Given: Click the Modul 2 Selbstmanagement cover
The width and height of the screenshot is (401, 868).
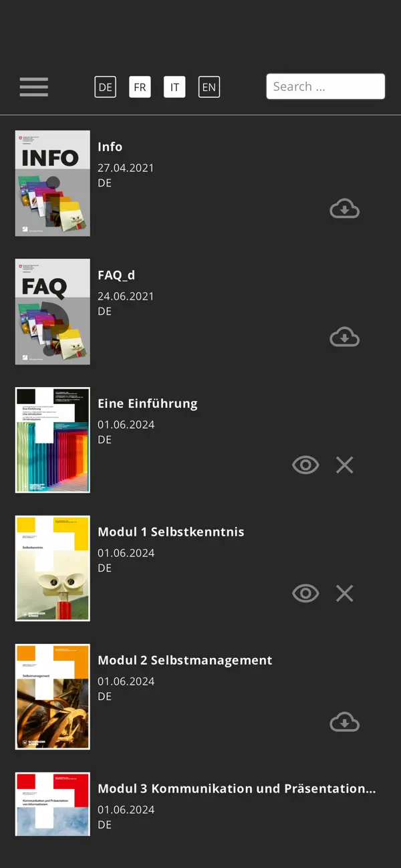Looking at the screenshot, I should coord(52,697).
